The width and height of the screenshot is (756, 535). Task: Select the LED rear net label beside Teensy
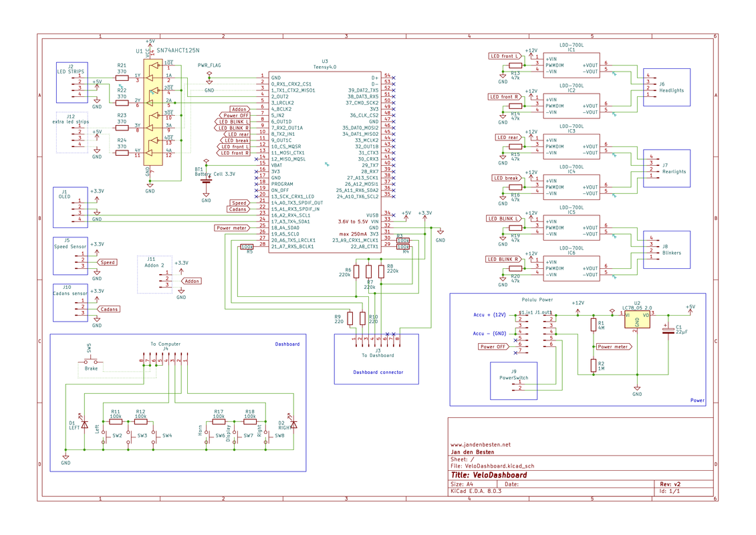pos(238,134)
